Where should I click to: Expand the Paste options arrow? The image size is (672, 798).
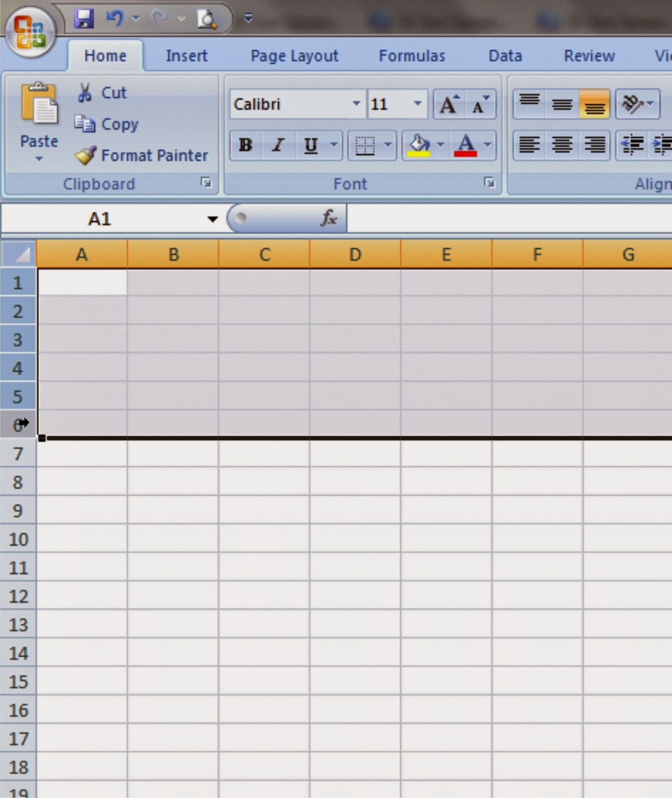click(x=39, y=159)
